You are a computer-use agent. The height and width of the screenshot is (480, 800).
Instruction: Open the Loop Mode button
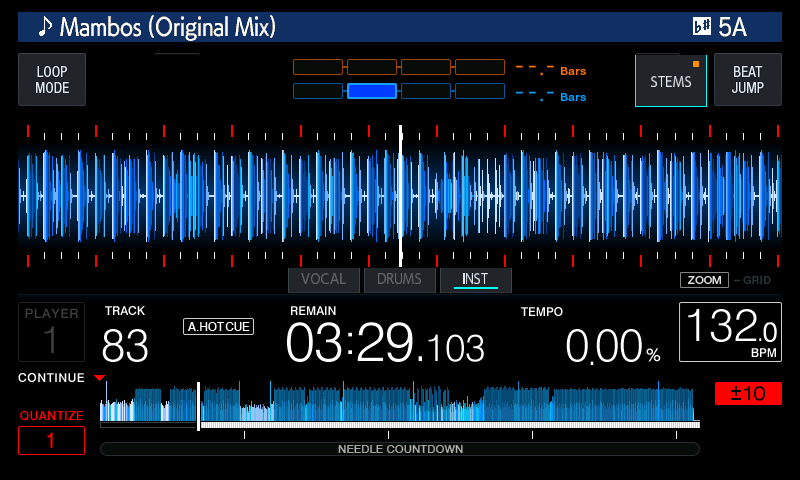(x=52, y=80)
